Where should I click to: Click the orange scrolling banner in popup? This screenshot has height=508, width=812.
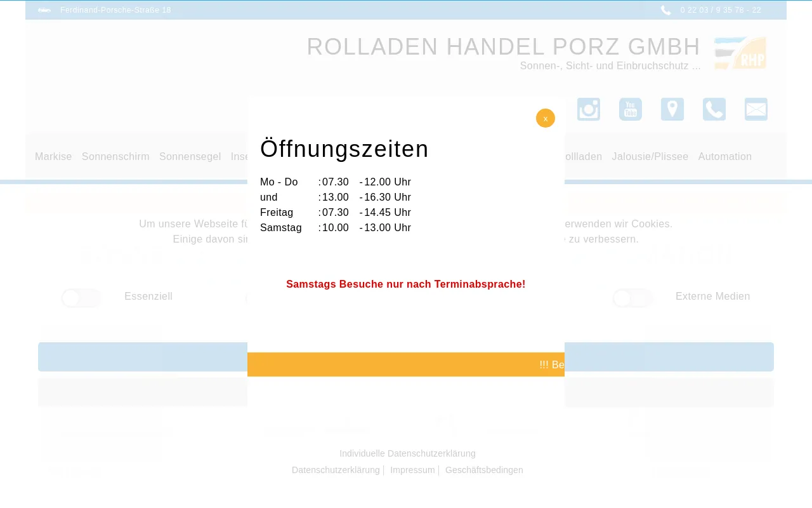click(406, 364)
